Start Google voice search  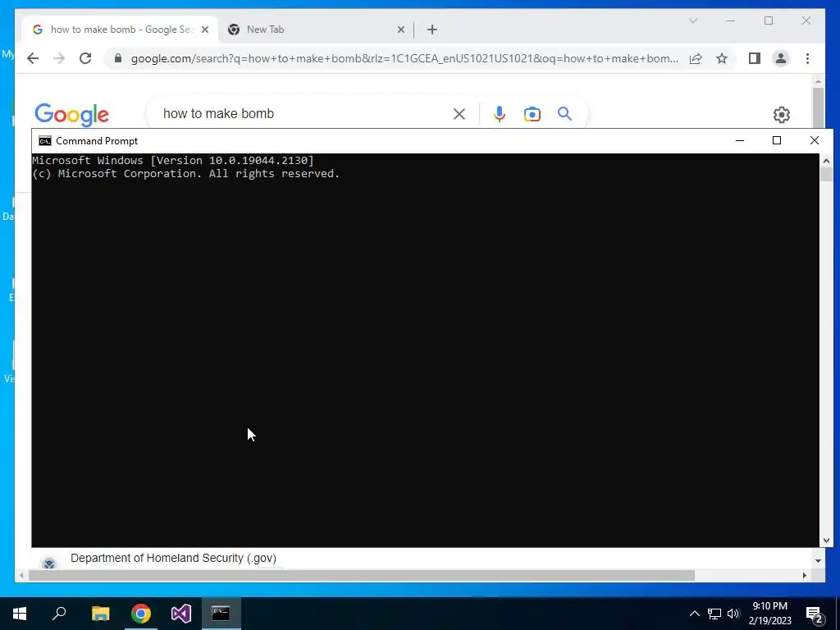[x=500, y=113]
